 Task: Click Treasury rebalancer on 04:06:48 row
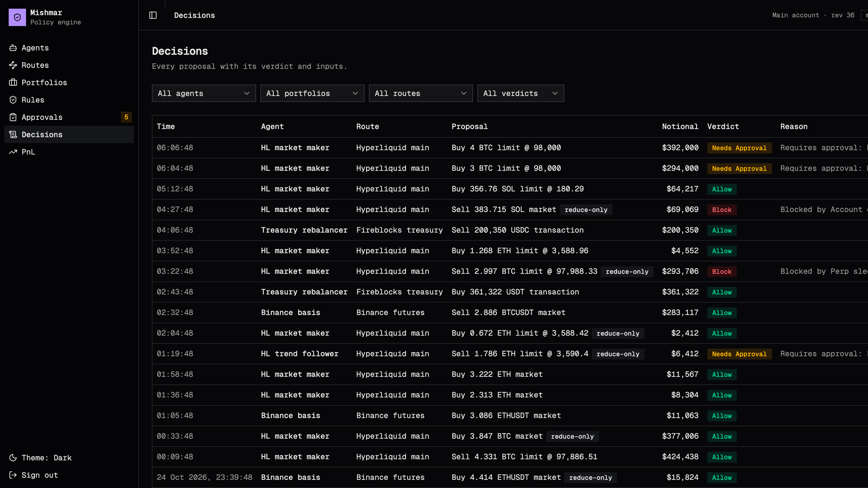point(304,230)
